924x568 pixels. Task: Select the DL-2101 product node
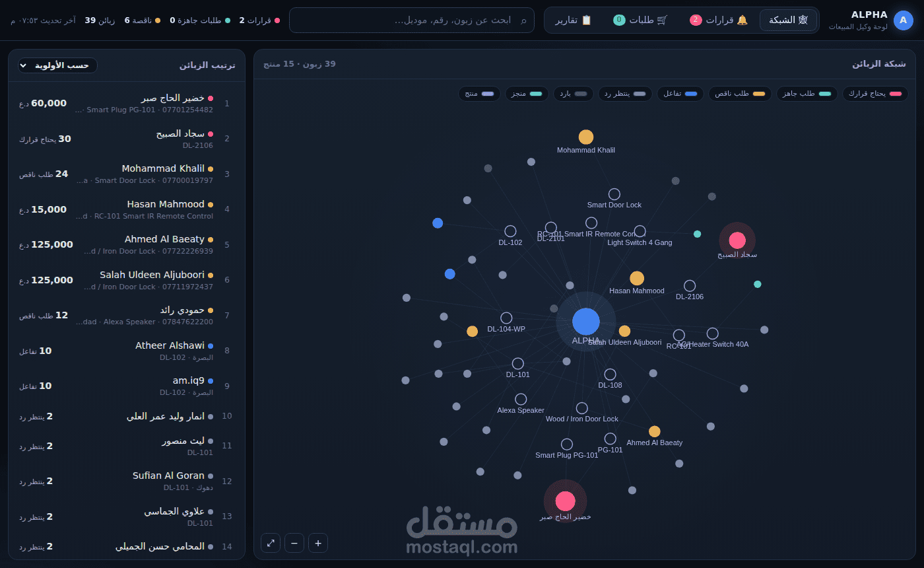[550, 227]
